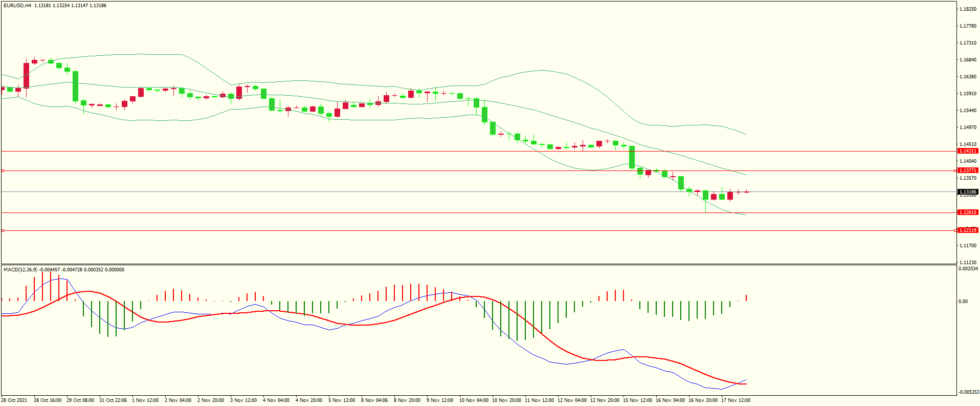The image size is (980, 406).
Task: Click the 1.16840 price scale label
Action: [x=968, y=60]
